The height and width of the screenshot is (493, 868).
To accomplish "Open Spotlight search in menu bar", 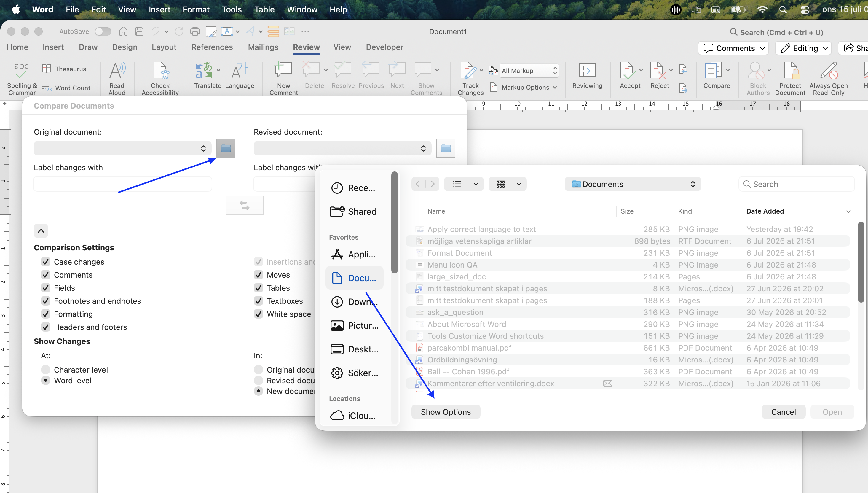I will [783, 9].
